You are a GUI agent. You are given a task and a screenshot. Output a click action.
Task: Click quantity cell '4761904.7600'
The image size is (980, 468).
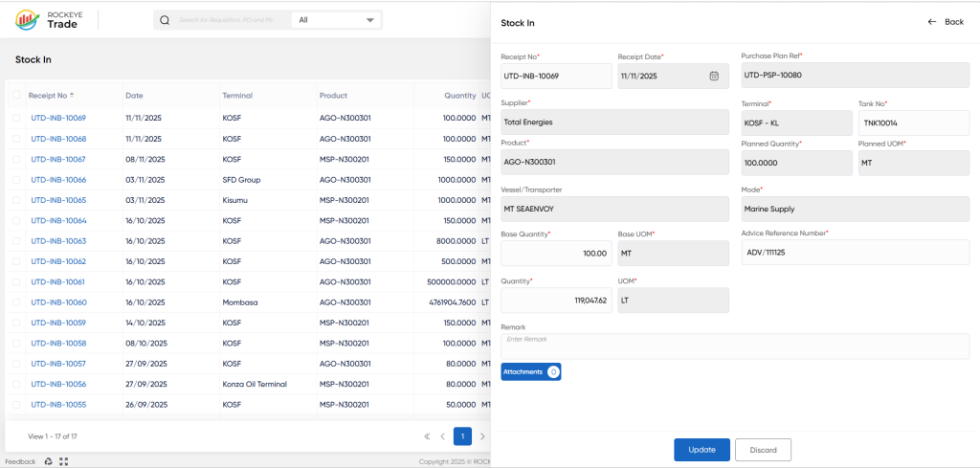pos(453,303)
